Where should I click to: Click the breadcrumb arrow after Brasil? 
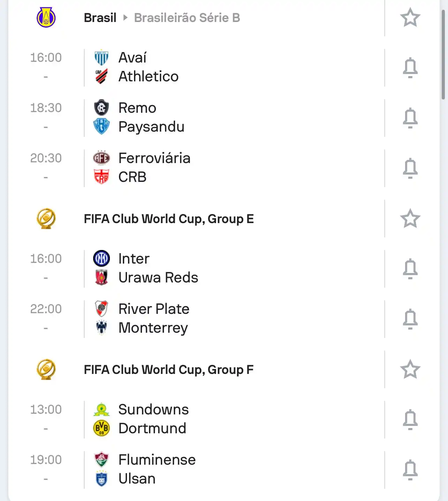click(125, 18)
